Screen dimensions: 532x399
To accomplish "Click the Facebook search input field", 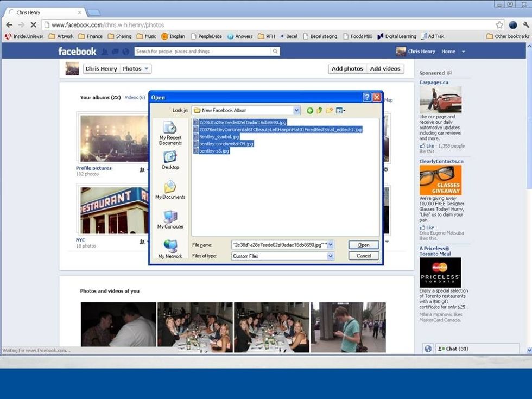I will coord(203,51).
